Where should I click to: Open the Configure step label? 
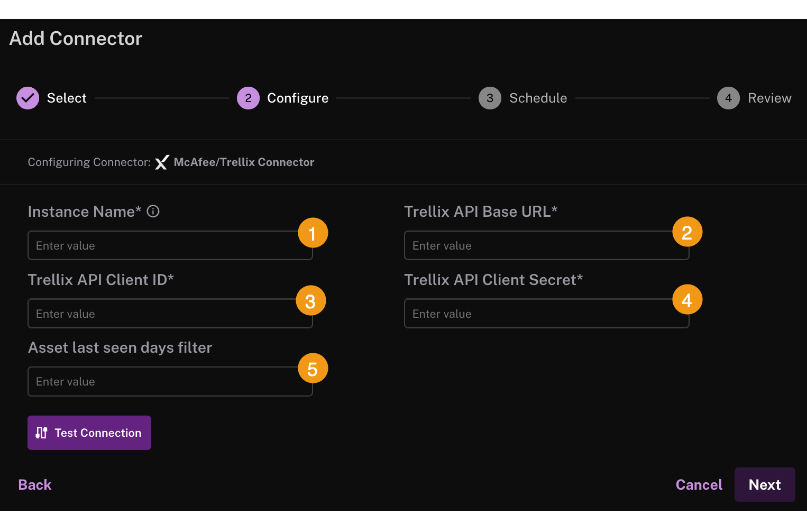298,98
